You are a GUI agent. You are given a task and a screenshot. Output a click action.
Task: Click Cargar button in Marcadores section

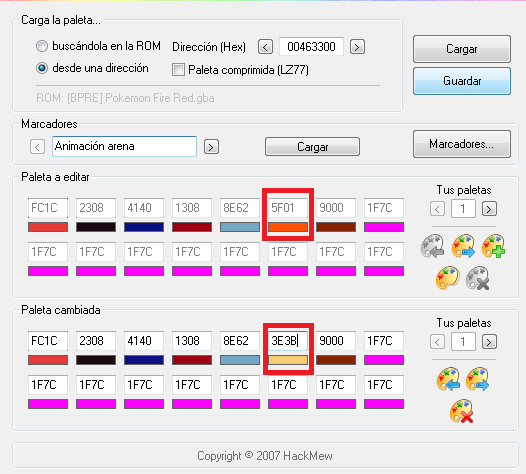(x=312, y=147)
